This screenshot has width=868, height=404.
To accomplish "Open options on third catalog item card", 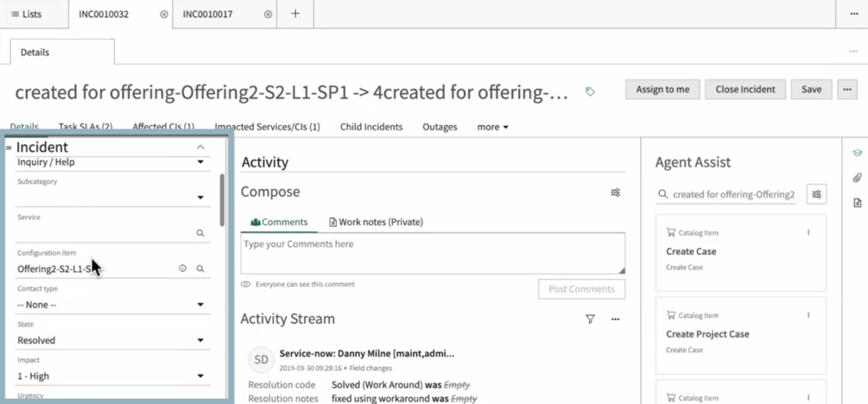I will [x=808, y=397].
